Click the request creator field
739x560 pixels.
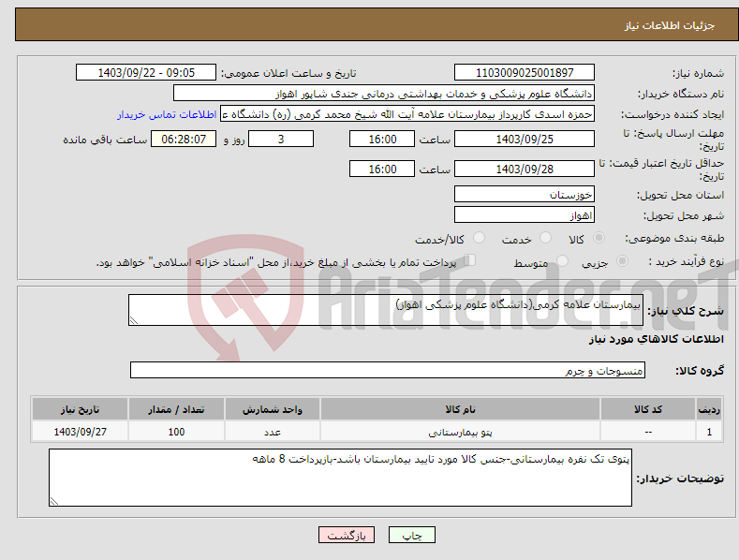tap(407, 114)
